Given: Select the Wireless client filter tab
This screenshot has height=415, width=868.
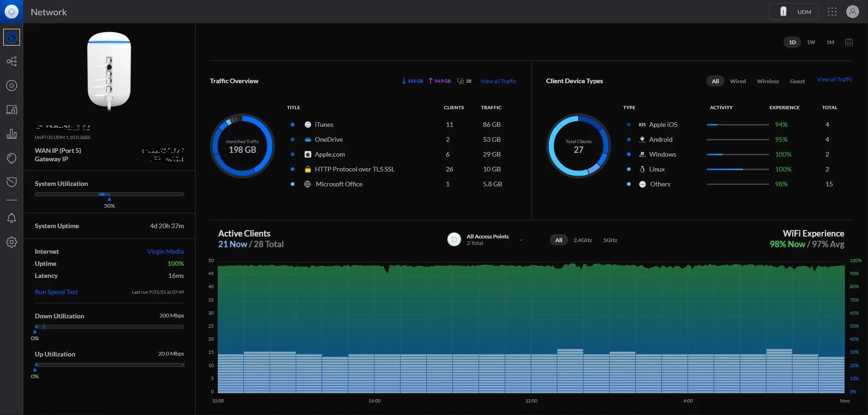Looking at the screenshot, I should pyautogui.click(x=767, y=81).
